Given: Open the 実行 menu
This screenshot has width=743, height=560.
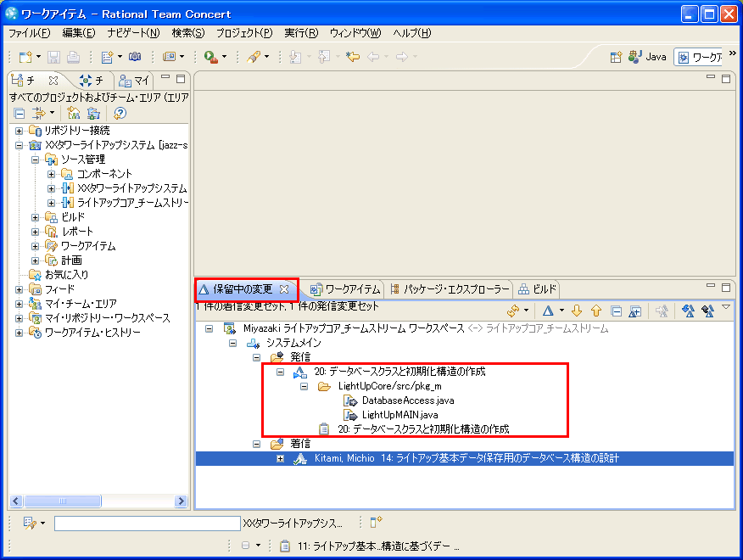Looking at the screenshot, I should pos(301,33).
